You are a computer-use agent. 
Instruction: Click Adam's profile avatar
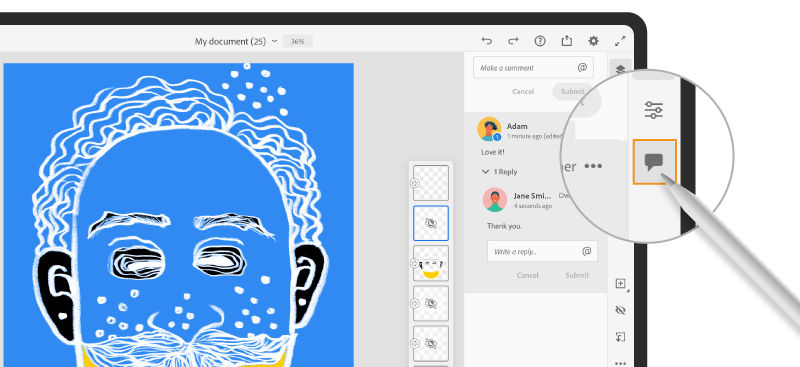click(489, 129)
